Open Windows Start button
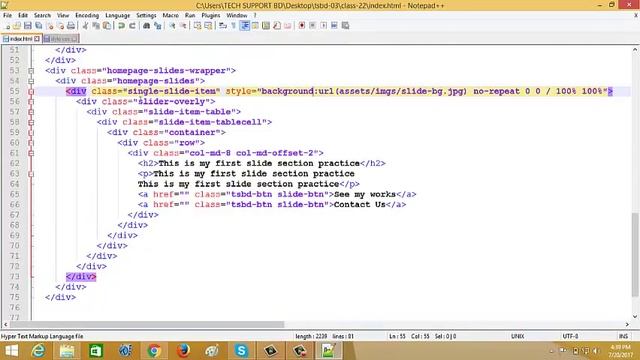The height and width of the screenshot is (360, 640). pos(11,351)
